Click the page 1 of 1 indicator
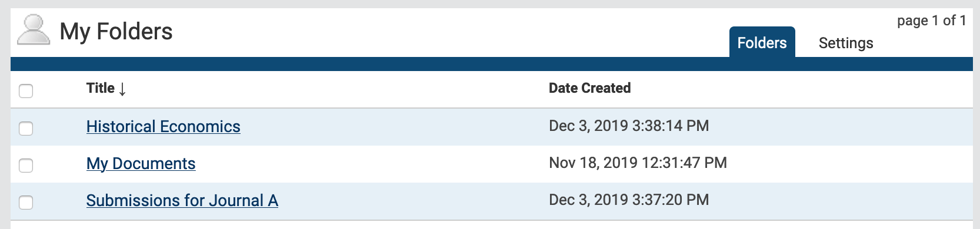The image size is (980, 229). pos(931,21)
